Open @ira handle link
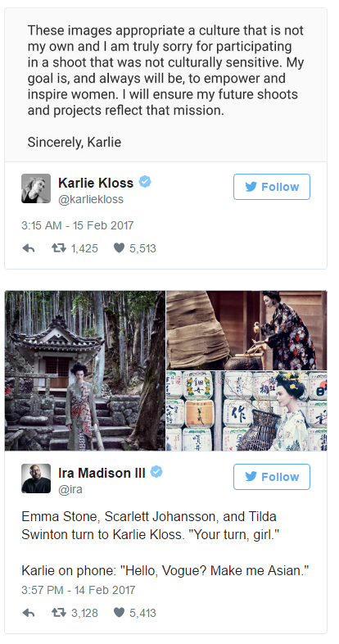The height and width of the screenshot is (644, 339). (x=70, y=490)
